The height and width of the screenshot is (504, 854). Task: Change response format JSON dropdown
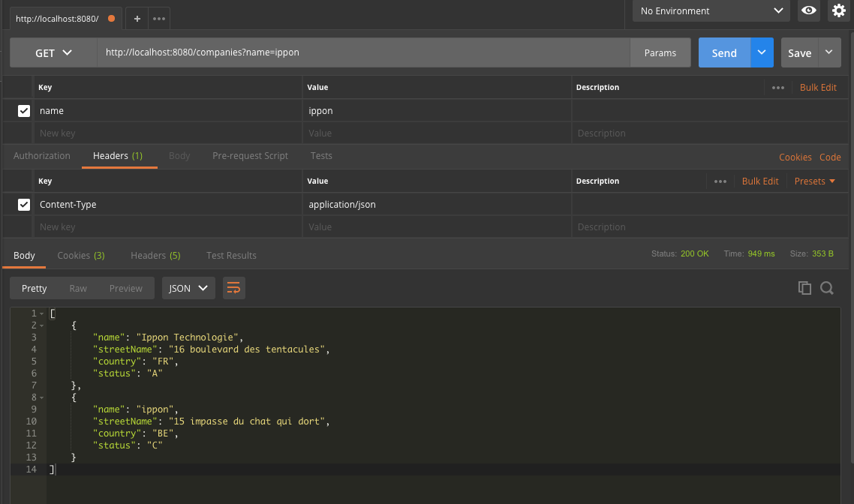188,288
